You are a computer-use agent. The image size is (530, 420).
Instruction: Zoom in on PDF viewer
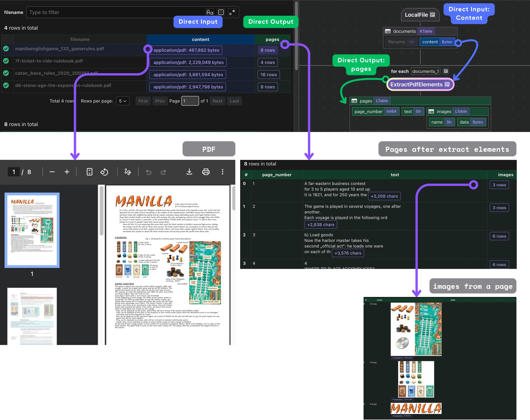67,172
